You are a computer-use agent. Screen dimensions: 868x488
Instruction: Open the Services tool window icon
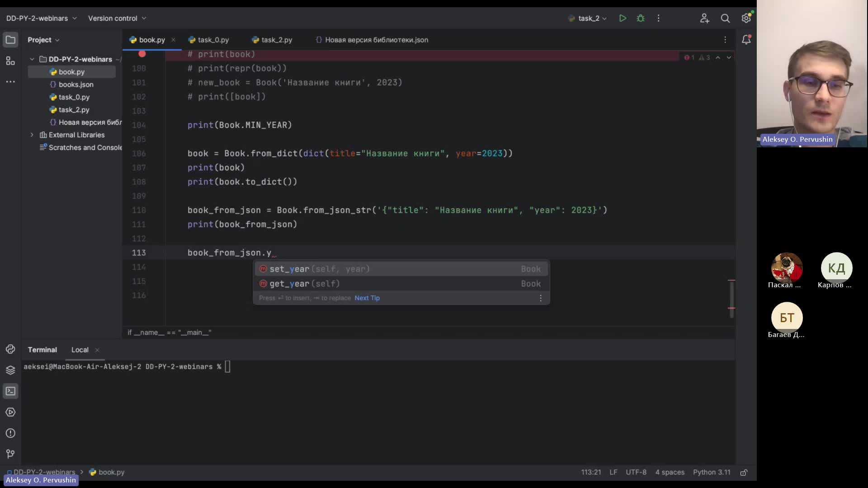coord(10,412)
